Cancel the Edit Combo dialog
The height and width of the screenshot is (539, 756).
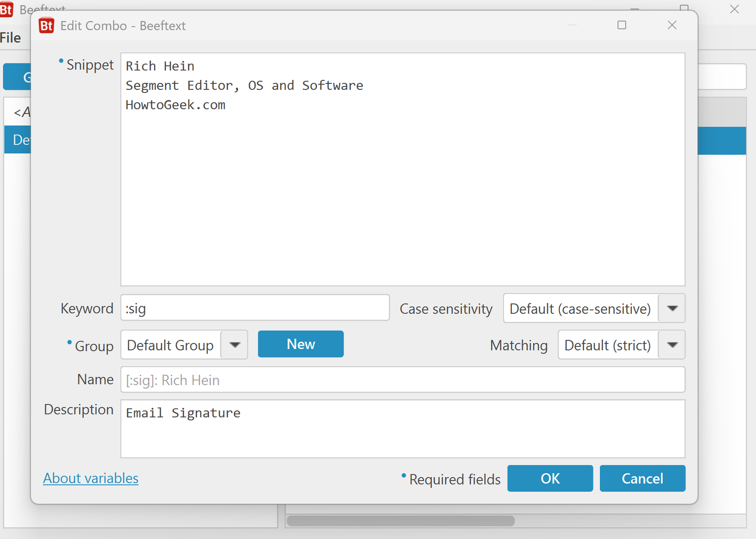[x=642, y=478]
